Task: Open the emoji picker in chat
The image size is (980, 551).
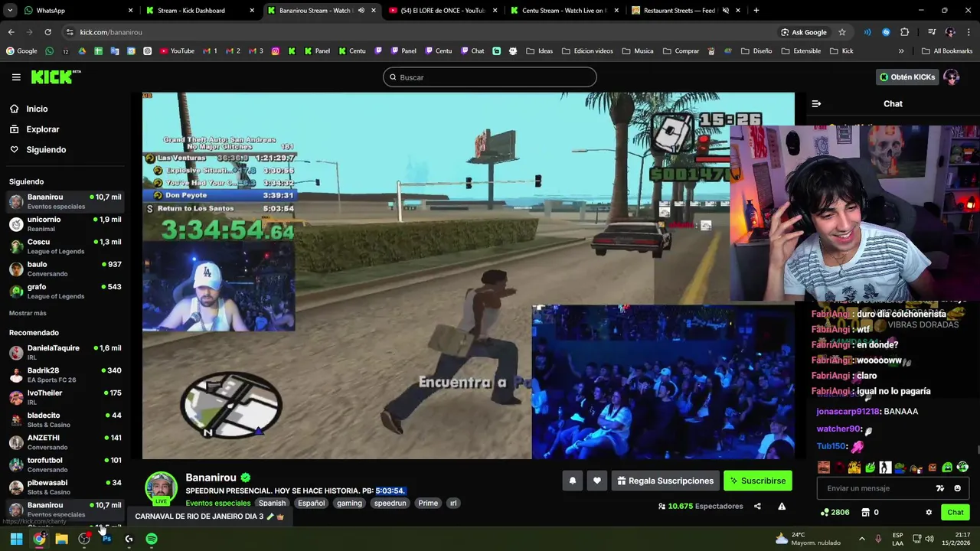Action: (x=957, y=488)
